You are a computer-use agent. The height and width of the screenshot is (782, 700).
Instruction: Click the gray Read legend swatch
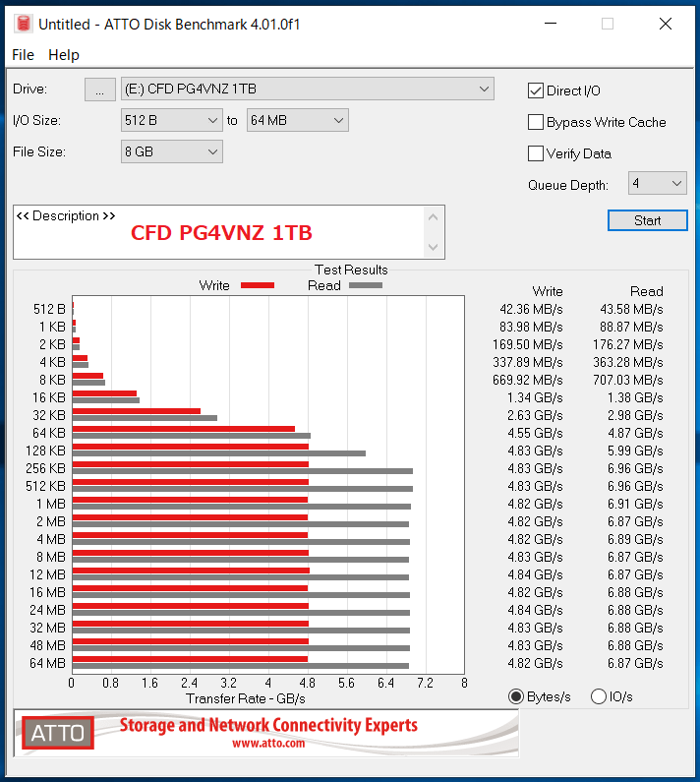pos(366,285)
